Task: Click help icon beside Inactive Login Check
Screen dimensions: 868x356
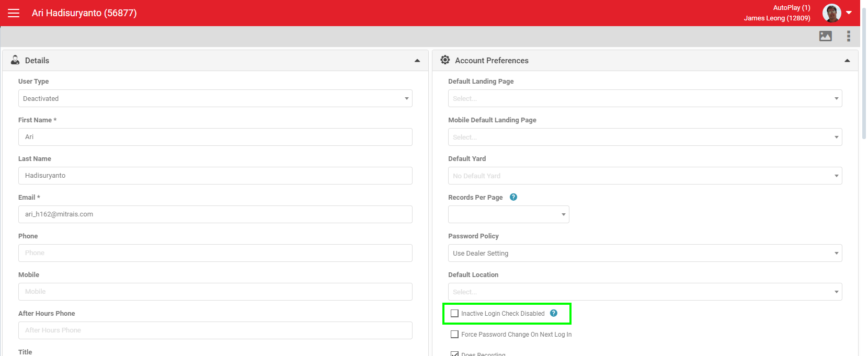Action: click(553, 313)
